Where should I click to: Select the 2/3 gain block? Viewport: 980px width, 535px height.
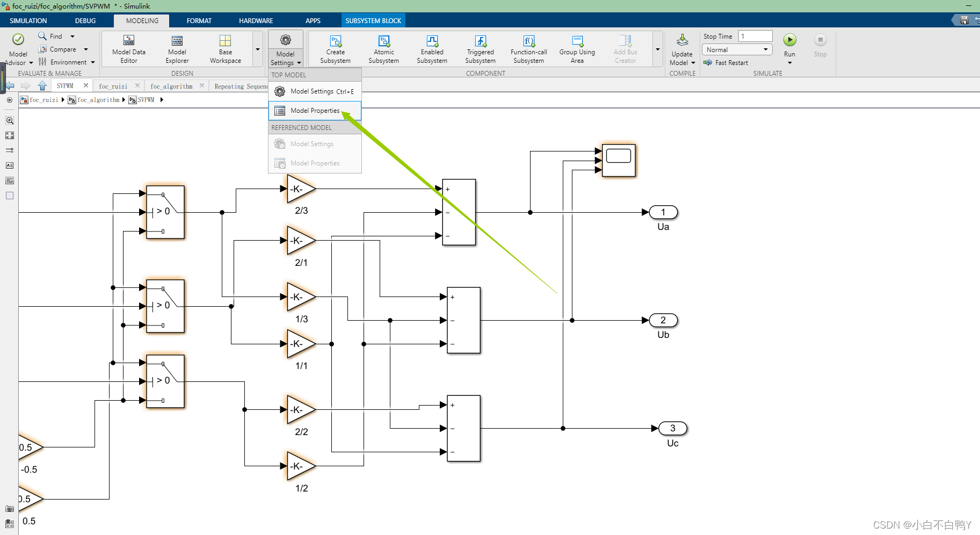point(301,189)
